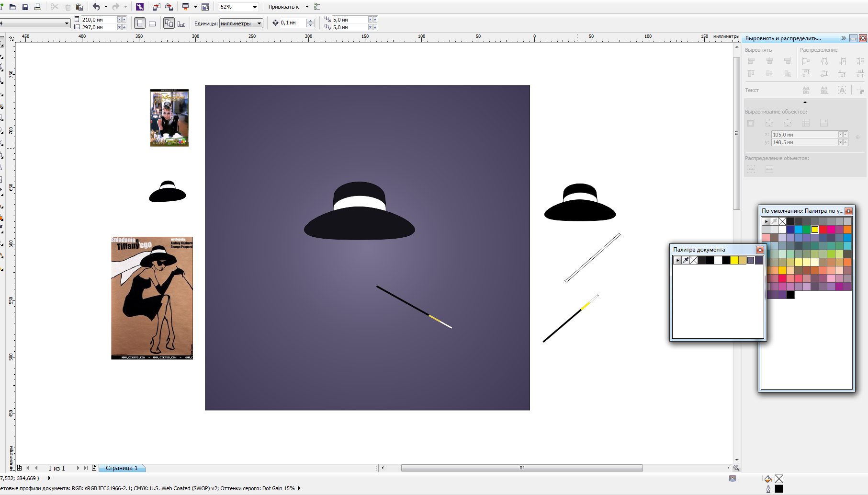Pick cyan swatch in default palette
The height and width of the screenshot is (495, 868).
point(799,230)
